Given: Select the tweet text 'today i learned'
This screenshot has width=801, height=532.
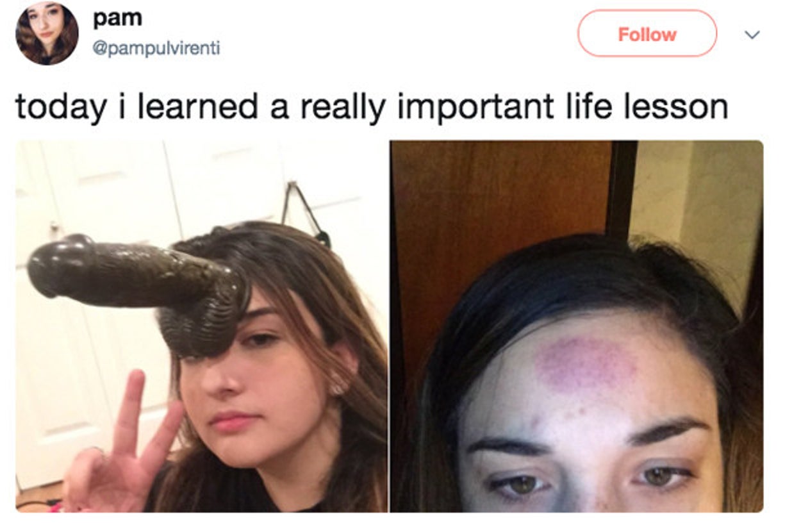Looking at the screenshot, I should click(138, 107).
